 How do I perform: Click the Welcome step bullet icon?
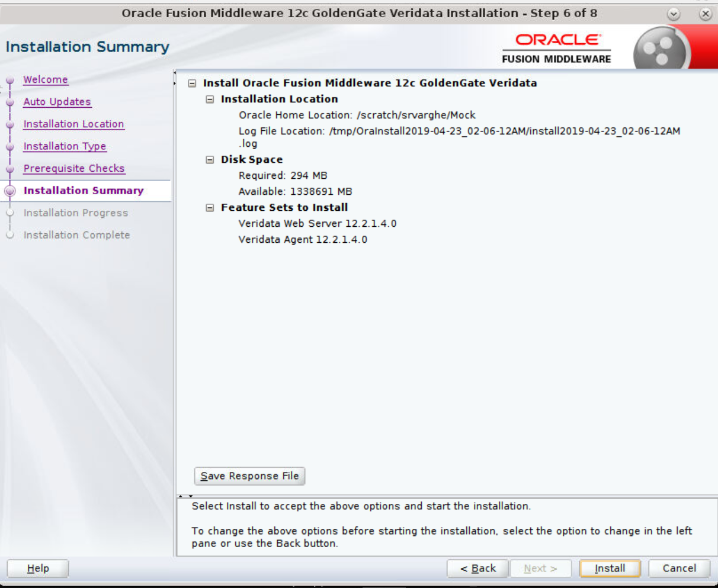click(9, 80)
